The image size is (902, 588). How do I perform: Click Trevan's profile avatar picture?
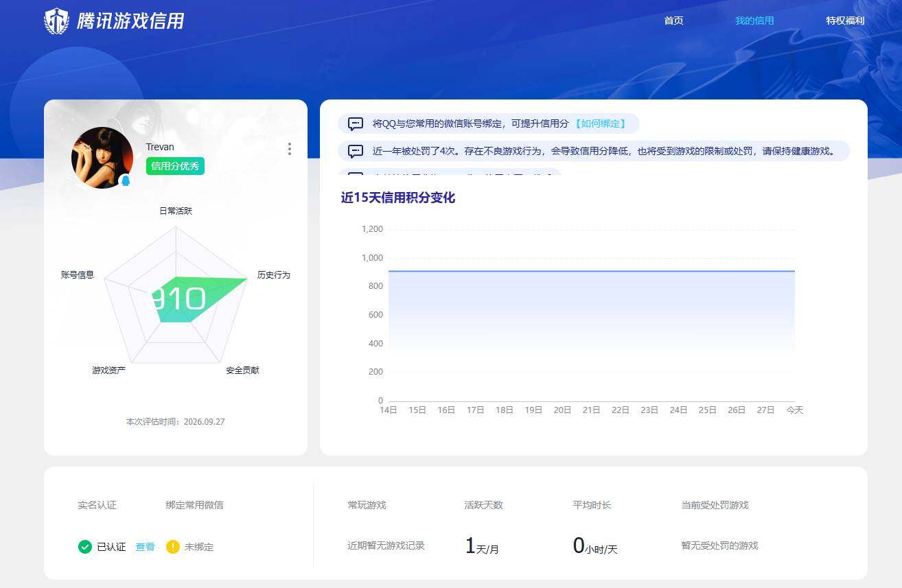(x=102, y=158)
